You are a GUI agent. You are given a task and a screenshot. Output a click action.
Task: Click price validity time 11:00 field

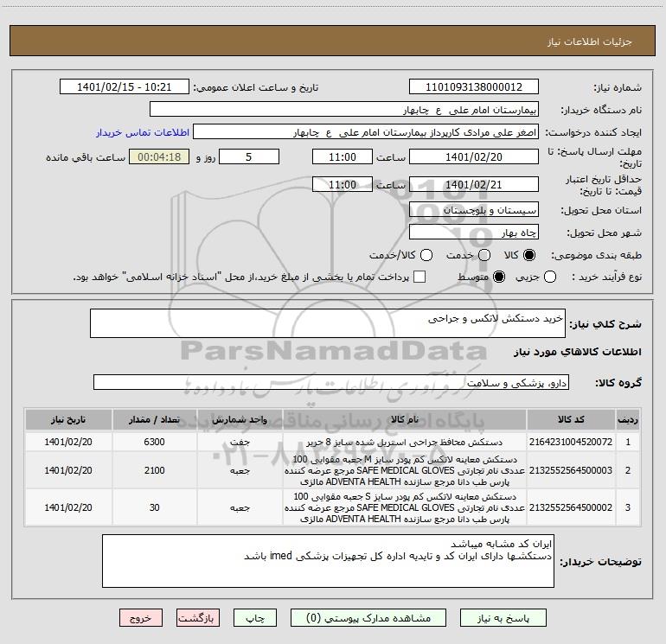343,184
